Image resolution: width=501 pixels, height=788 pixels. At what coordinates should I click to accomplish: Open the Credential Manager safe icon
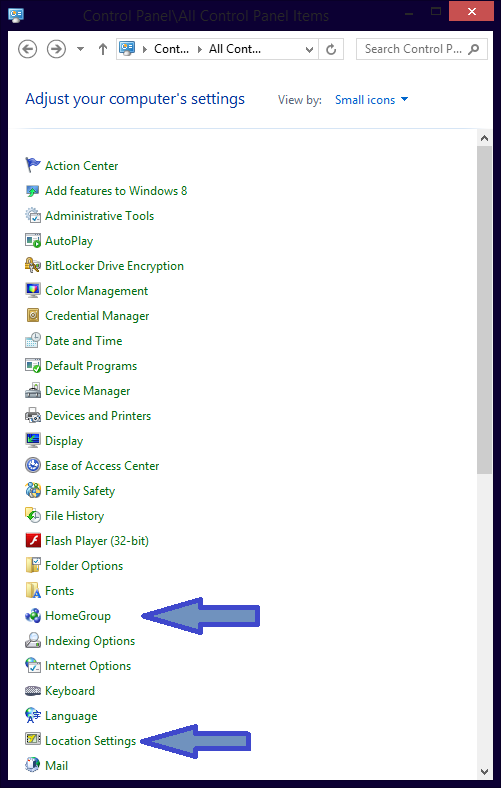coord(33,316)
